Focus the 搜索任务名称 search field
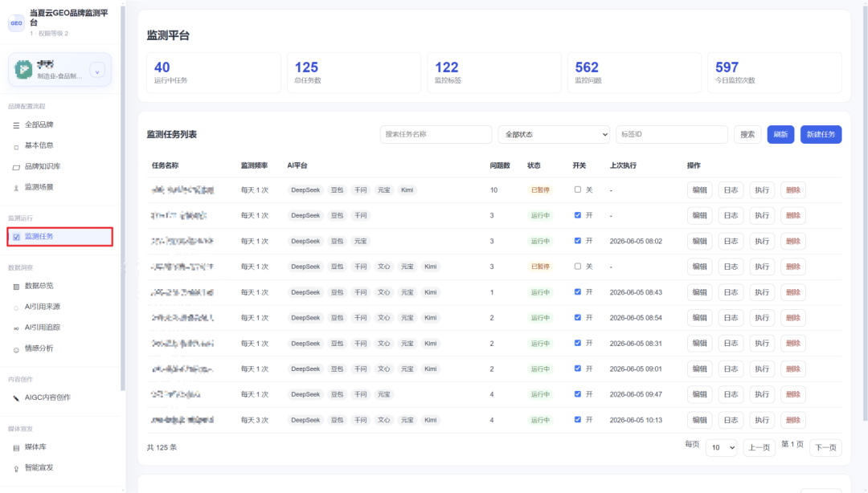 pos(436,134)
